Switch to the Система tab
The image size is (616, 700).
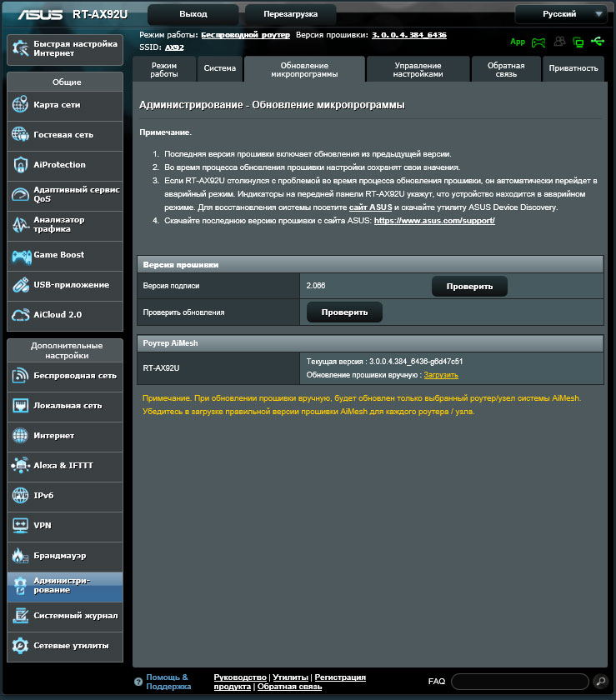[x=220, y=68]
